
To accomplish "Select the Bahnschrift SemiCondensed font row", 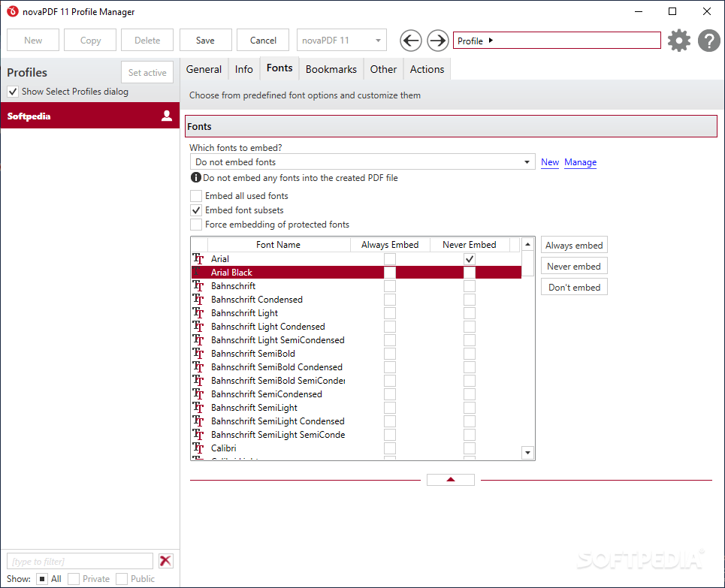I will point(356,394).
